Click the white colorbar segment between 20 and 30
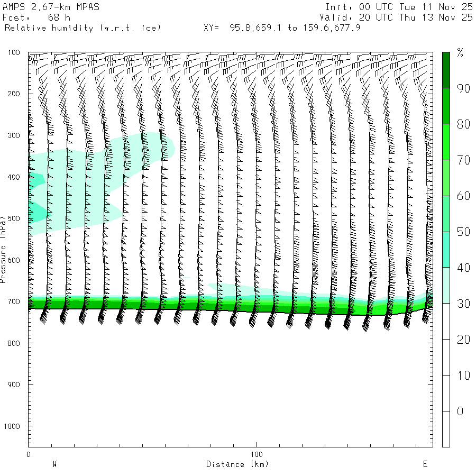Viewport: 476px width, 476px height. (x=446, y=321)
